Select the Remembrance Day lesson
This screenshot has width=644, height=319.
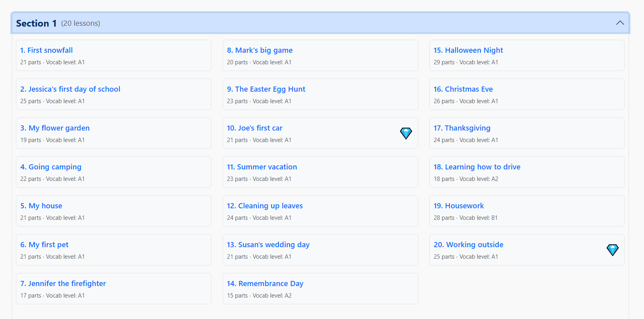(265, 284)
